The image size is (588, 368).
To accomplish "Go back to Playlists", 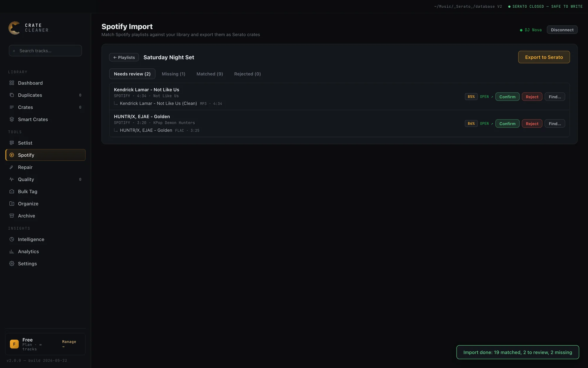I will pos(124,57).
